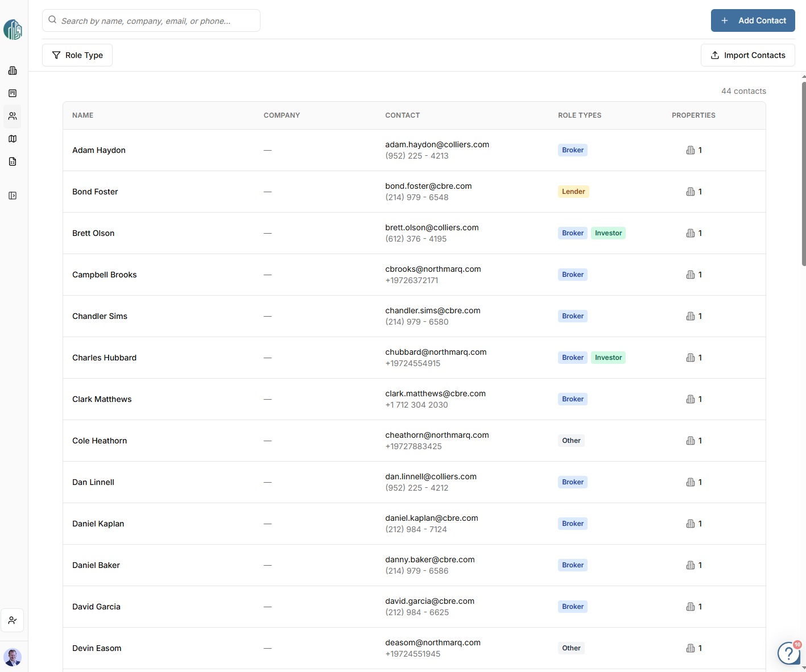Select the Broker badge on Brett Olson's row
Viewport: 806px width, 672px height.
[572, 233]
